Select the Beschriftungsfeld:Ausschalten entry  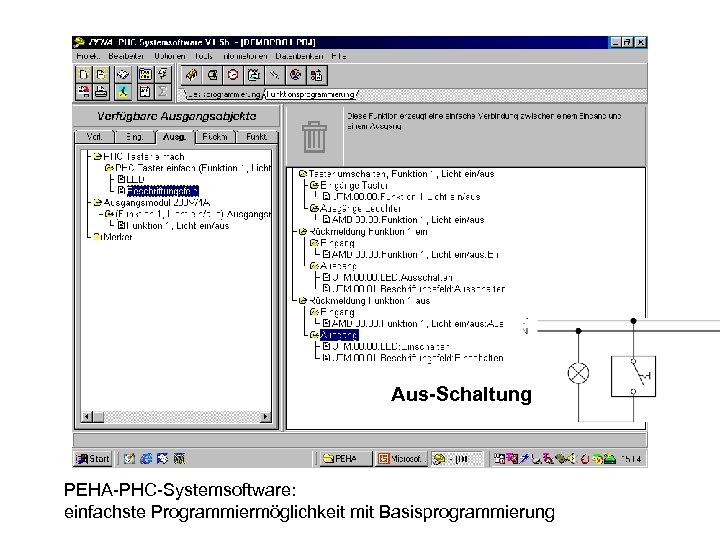coord(418,289)
